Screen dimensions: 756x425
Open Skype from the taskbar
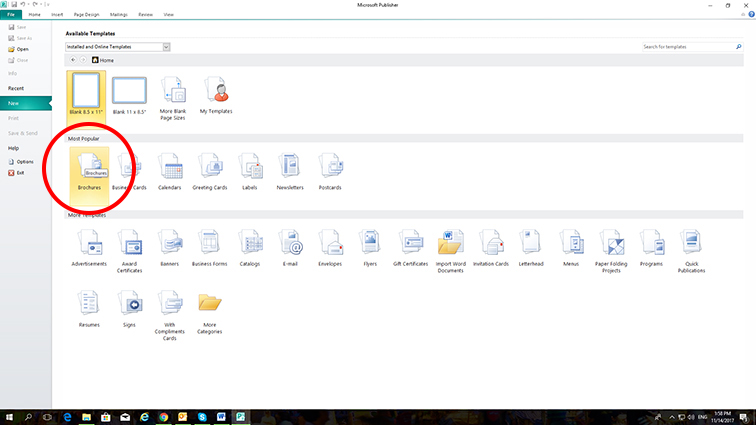click(202, 417)
